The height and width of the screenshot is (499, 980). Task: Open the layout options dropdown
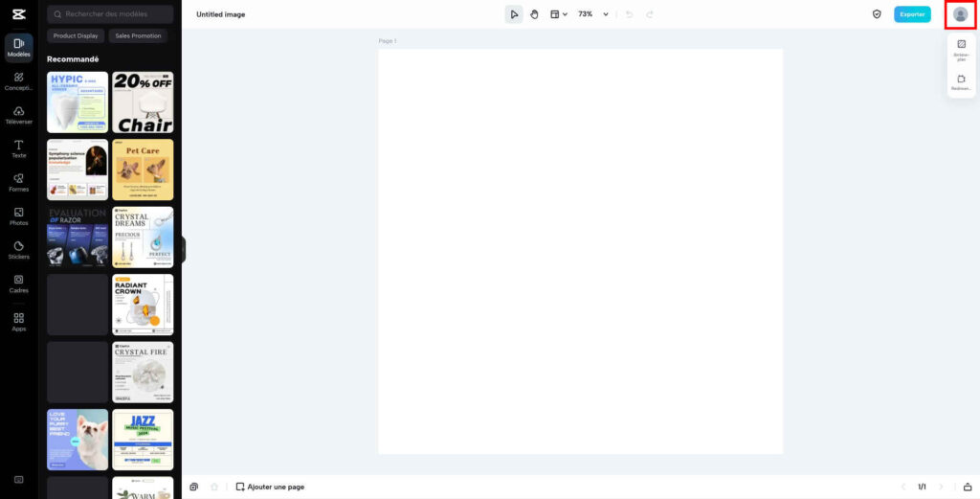coord(558,14)
